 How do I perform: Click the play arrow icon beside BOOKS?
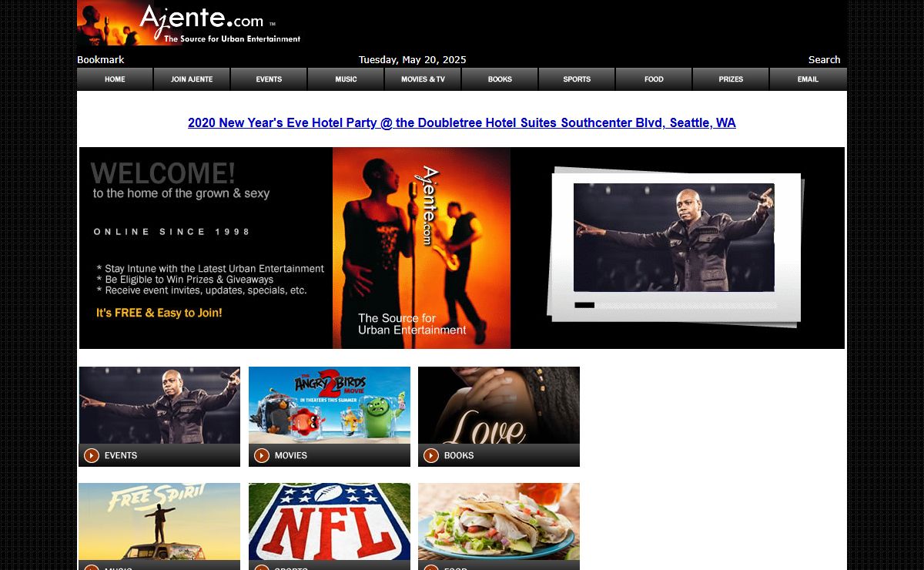(x=431, y=455)
